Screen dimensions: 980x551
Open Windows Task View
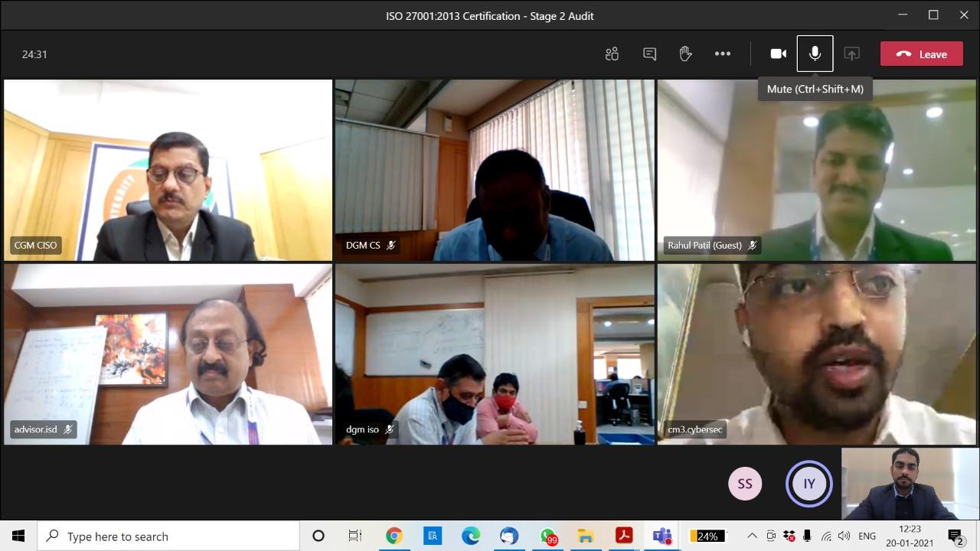[x=355, y=536]
